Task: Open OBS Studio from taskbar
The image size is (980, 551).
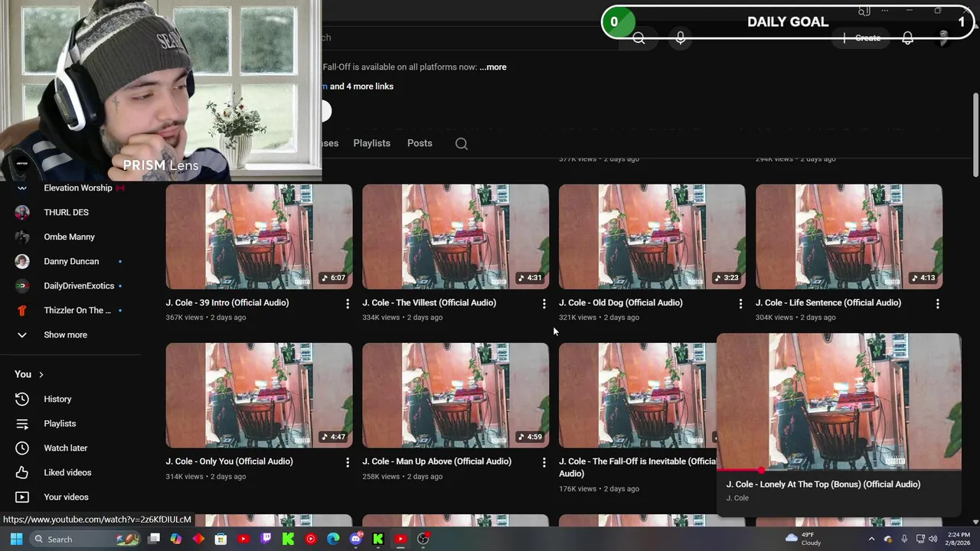Action: (x=423, y=539)
